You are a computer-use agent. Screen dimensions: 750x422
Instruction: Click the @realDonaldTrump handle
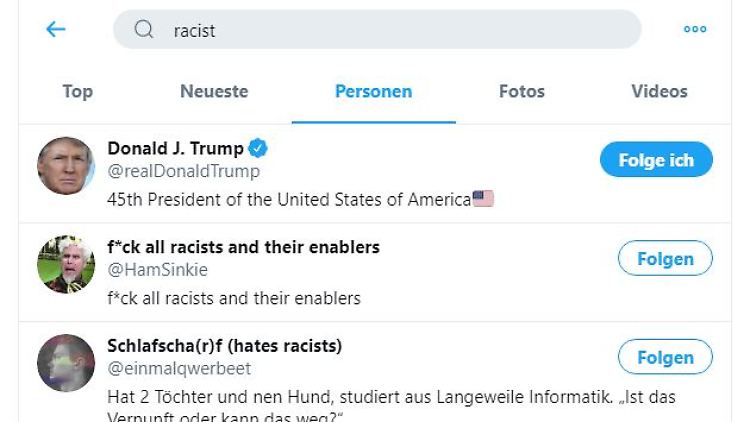click(183, 171)
